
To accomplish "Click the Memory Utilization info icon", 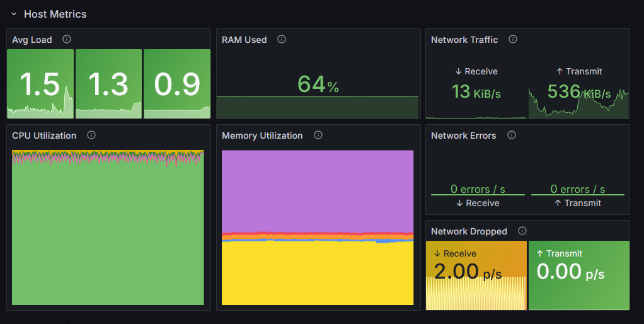I will [318, 135].
